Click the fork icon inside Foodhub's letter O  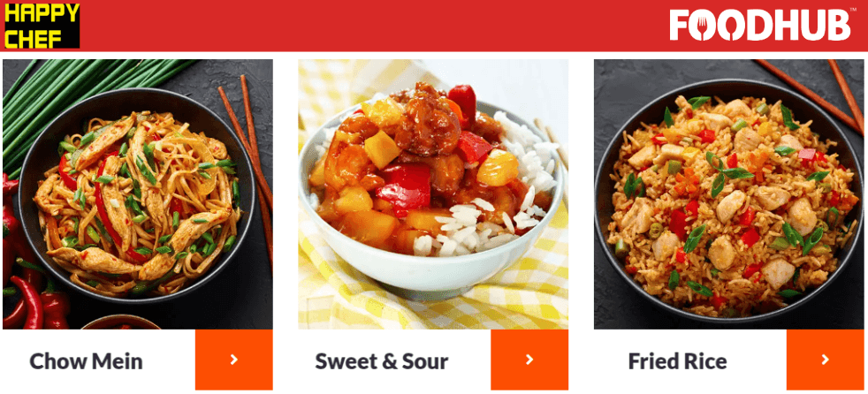point(704,26)
